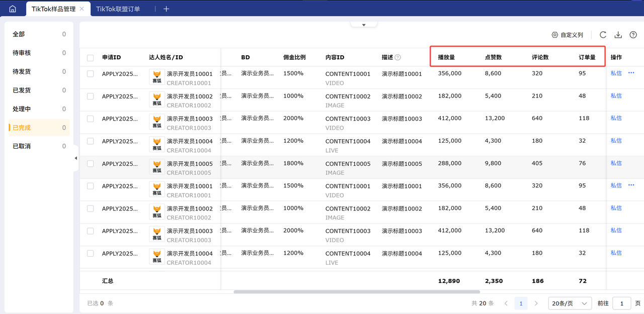
Task: Tick checkbox of first 演示开发员10003 row
Action: [91, 119]
